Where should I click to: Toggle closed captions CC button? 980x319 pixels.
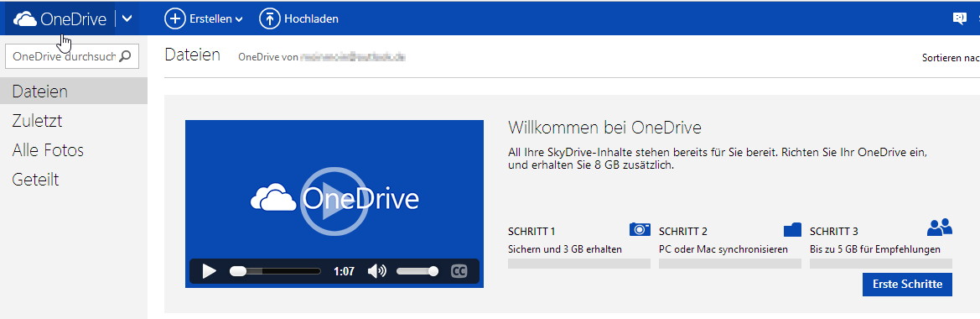click(x=459, y=271)
